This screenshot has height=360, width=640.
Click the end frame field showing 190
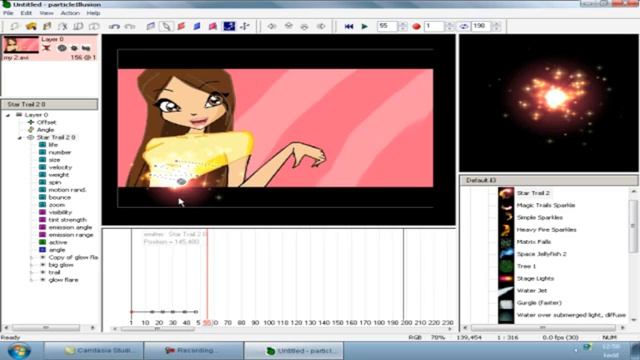pos(481,26)
